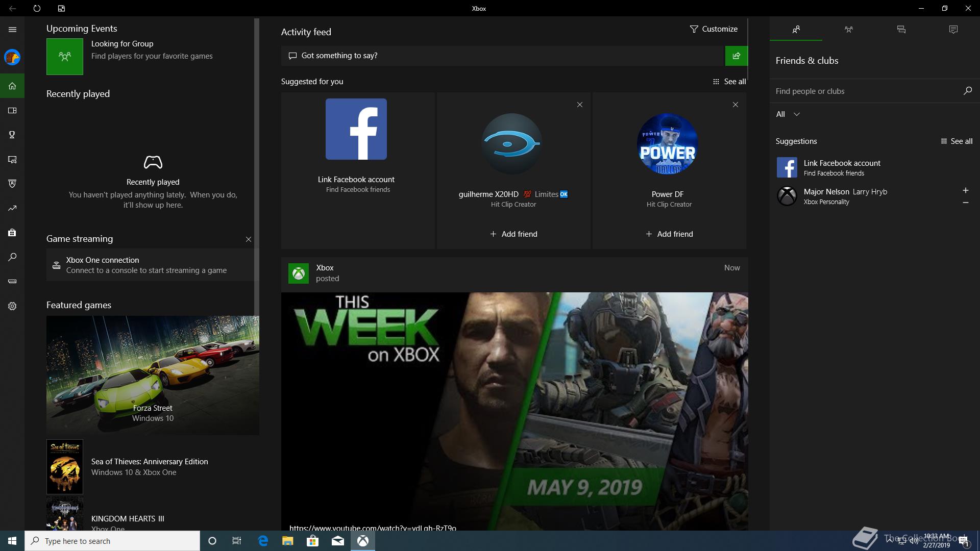Open Connection console sidebar icon
This screenshot has width=980, height=551.
click(12, 282)
